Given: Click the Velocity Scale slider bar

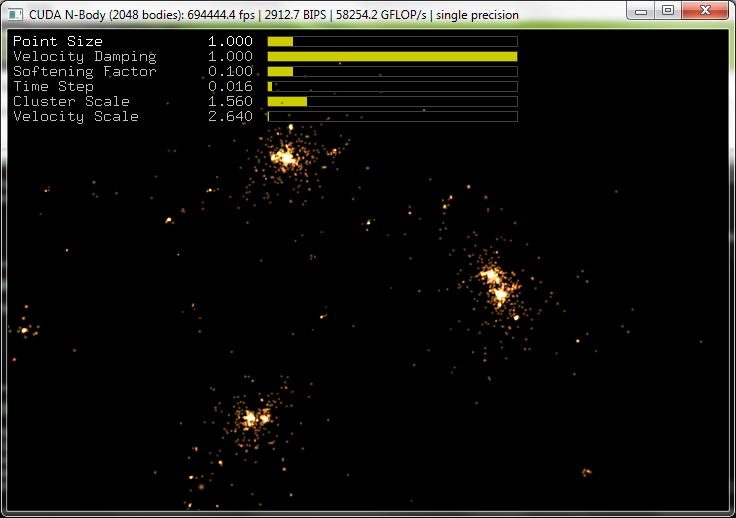Looking at the screenshot, I should (392, 117).
